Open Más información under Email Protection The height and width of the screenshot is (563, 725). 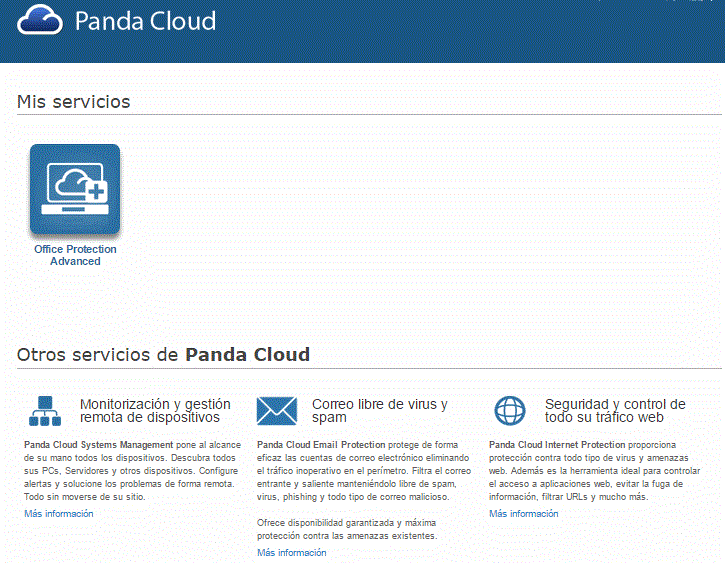[292, 552]
